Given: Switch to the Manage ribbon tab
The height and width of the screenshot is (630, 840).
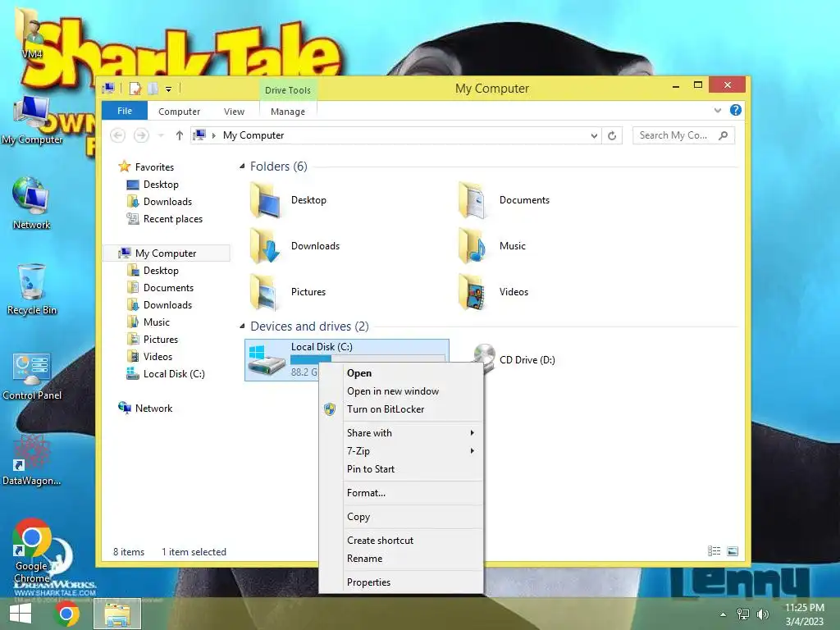Looking at the screenshot, I should (x=288, y=112).
